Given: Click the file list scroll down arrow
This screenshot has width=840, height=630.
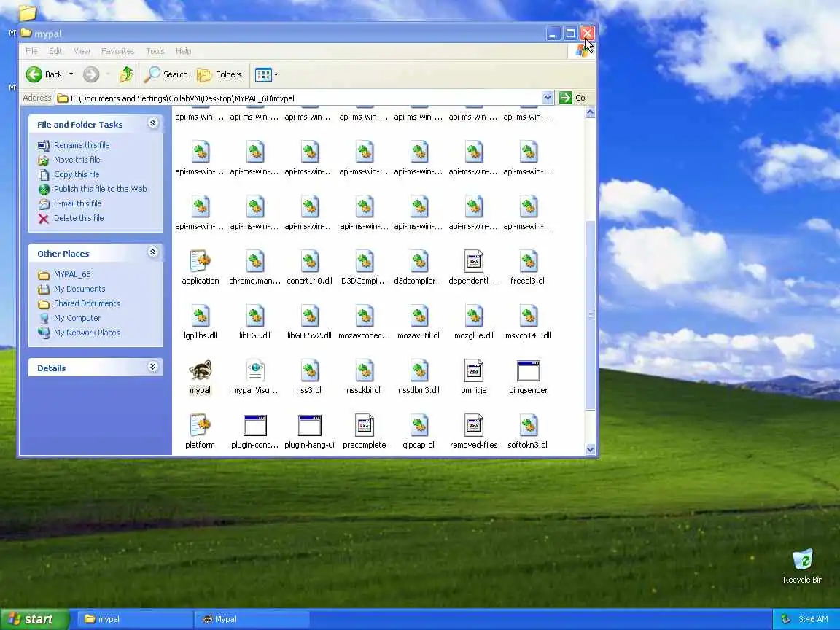Looking at the screenshot, I should 591,449.
